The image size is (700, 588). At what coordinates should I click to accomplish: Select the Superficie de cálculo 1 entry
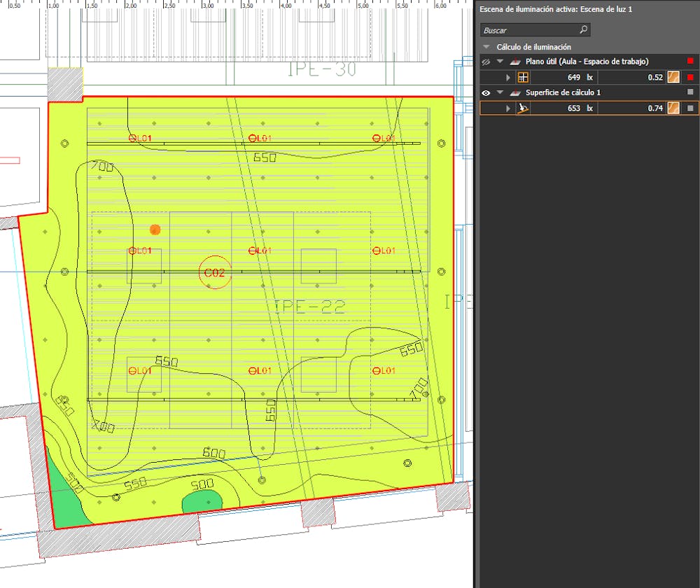(x=553, y=92)
